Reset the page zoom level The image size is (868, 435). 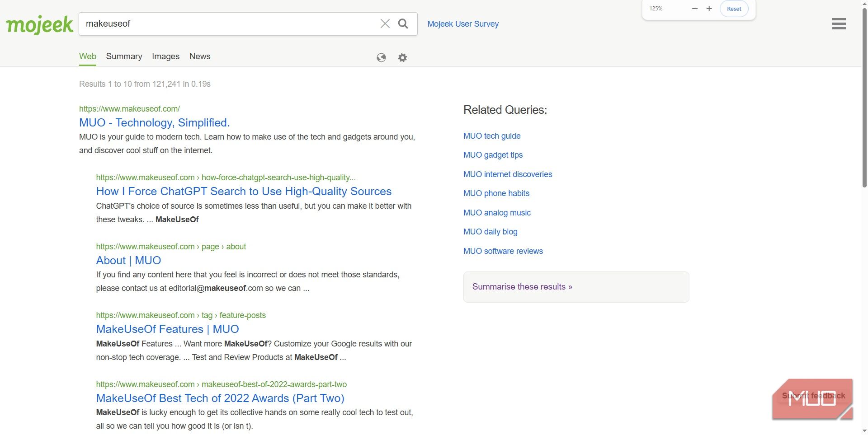point(734,9)
